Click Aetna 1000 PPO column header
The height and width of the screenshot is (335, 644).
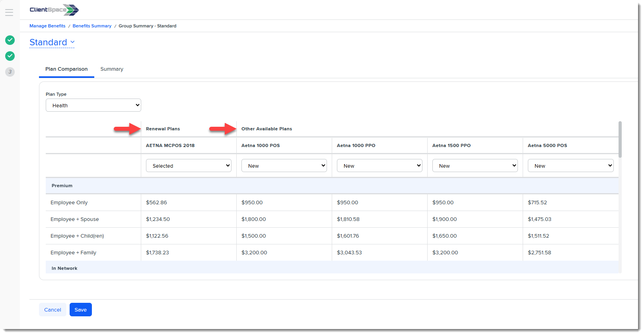356,145
